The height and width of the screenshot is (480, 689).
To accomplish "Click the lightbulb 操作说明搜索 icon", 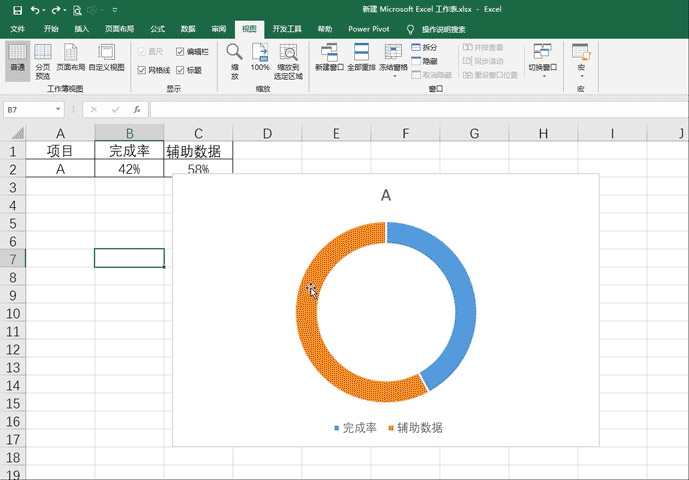I will (410, 29).
